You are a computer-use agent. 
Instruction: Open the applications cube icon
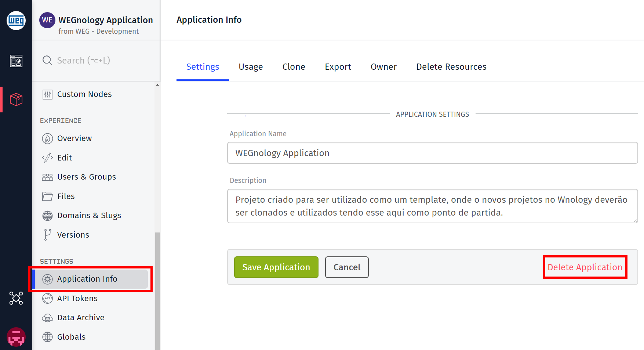tap(16, 100)
